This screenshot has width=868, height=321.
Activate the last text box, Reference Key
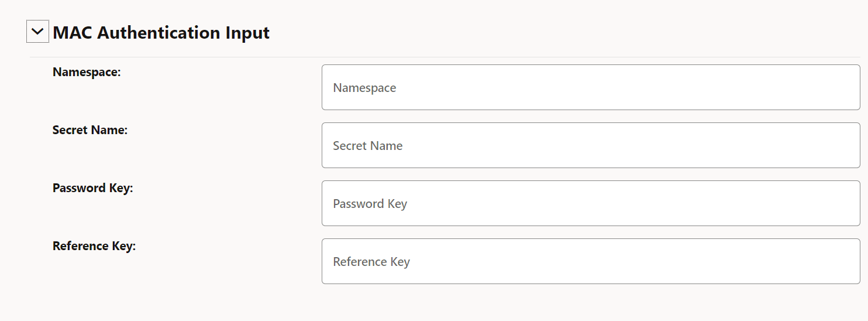591,261
